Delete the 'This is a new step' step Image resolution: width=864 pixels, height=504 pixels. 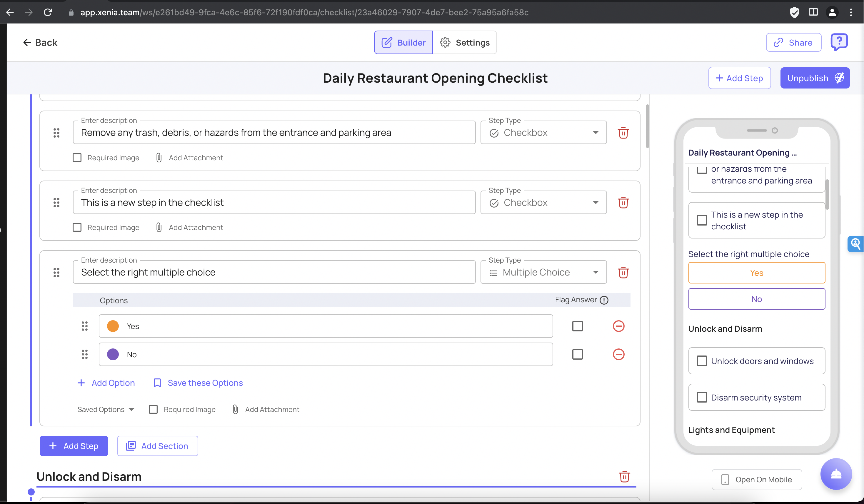click(623, 203)
